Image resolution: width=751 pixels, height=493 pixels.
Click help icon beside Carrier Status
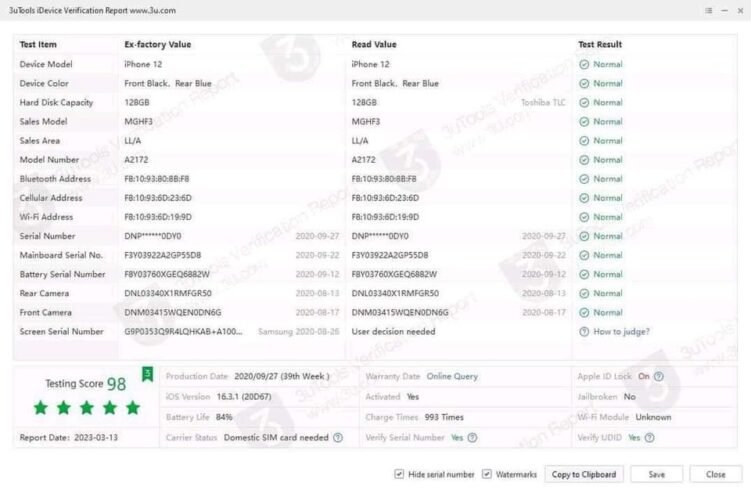tap(338, 438)
